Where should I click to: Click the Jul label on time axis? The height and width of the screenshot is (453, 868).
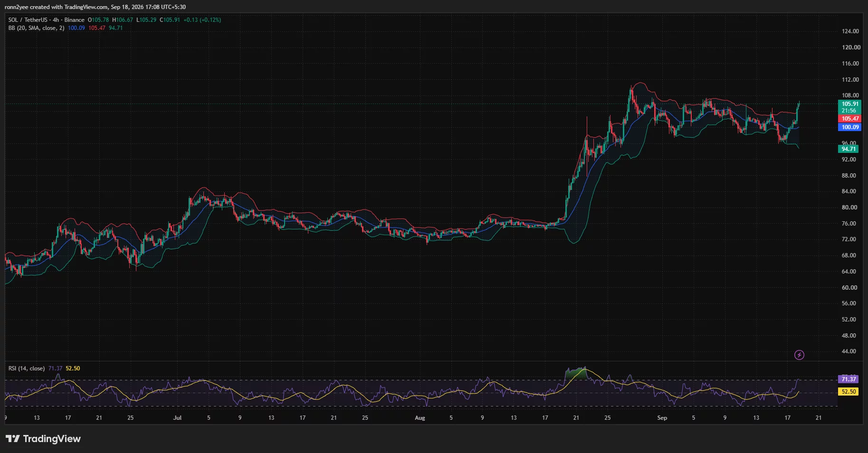(177, 418)
